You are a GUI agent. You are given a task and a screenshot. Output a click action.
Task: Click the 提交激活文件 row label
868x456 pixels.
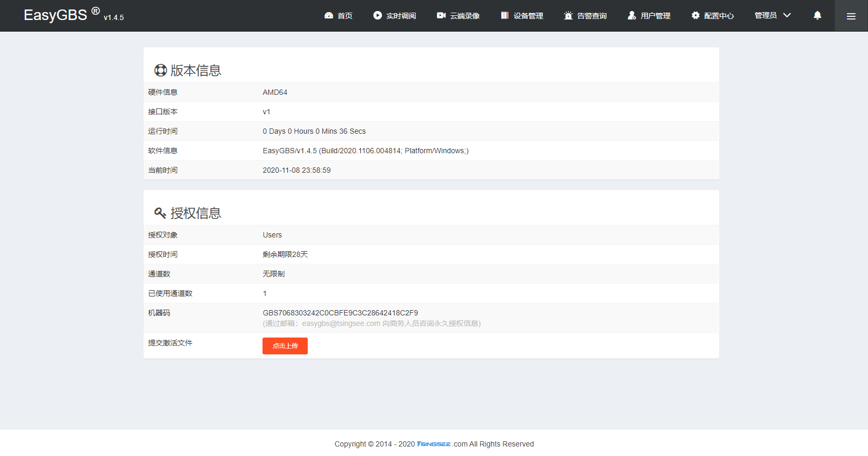tap(170, 343)
